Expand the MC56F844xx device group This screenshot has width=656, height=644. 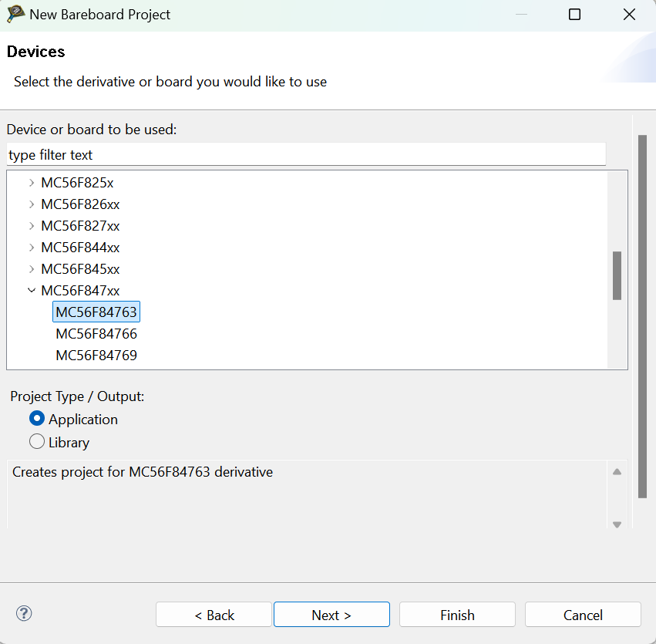click(x=32, y=248)
